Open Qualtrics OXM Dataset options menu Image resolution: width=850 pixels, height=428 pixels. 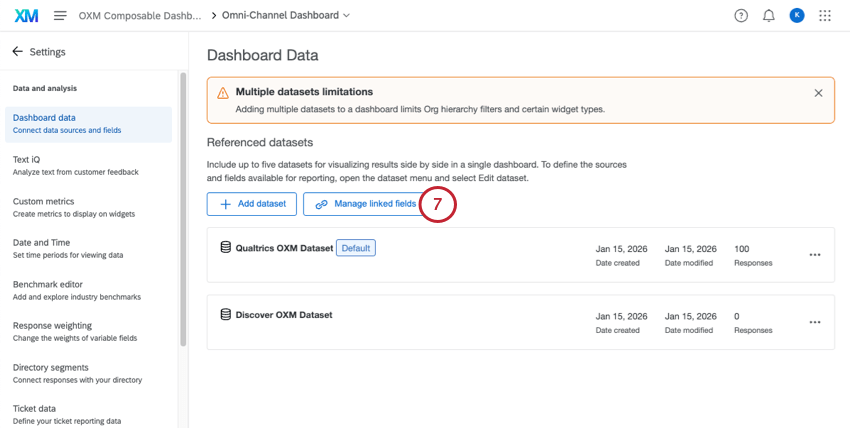(x=814, y=255)
